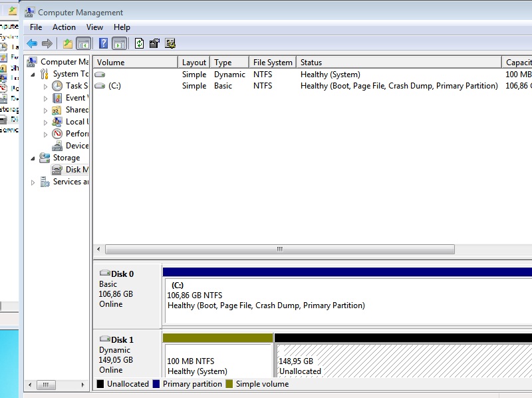Open the File menu
This screenshot has width=532, height=398.
click(x=36, y=27)
